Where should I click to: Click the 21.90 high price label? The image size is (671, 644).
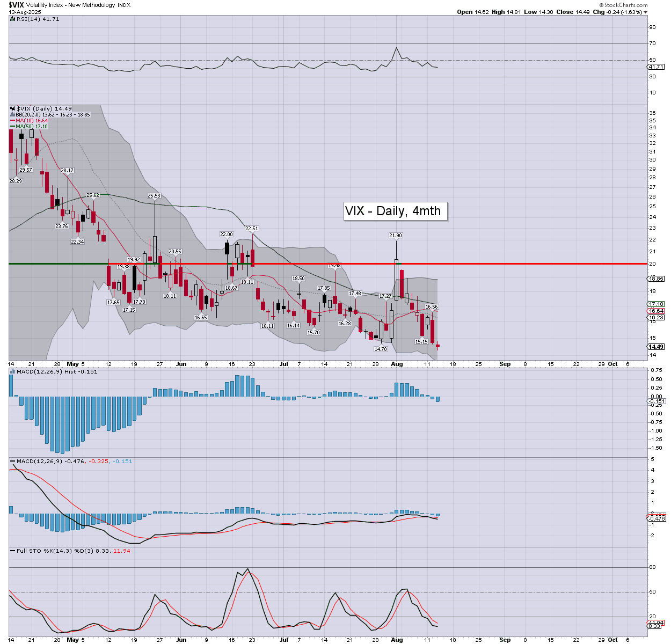tap(396, 235)
